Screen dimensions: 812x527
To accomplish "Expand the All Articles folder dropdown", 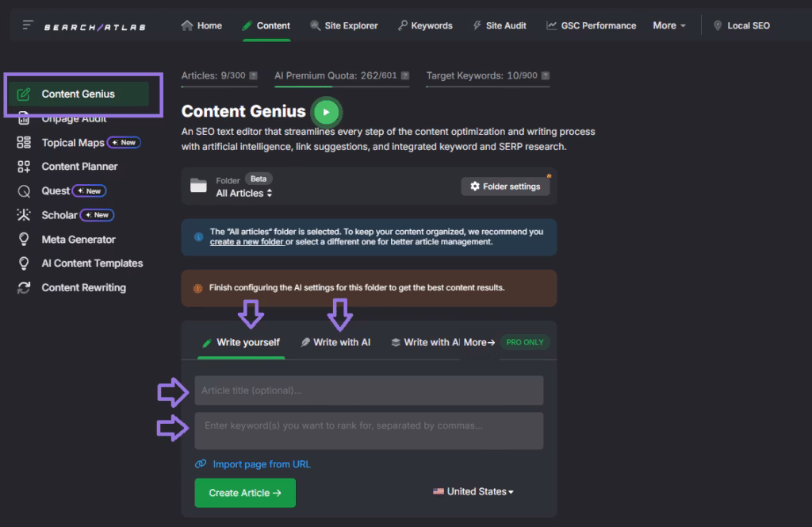I will pyautogui.click(x=244, y=193).
